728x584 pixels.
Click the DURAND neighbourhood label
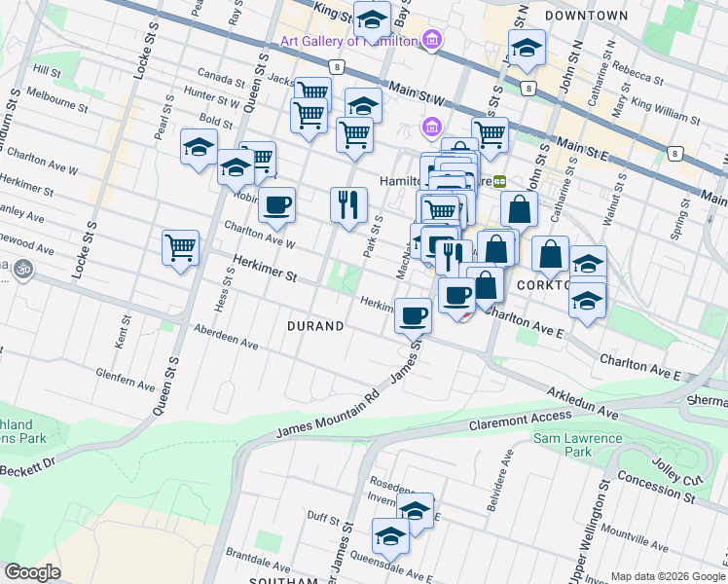[315, 326]
